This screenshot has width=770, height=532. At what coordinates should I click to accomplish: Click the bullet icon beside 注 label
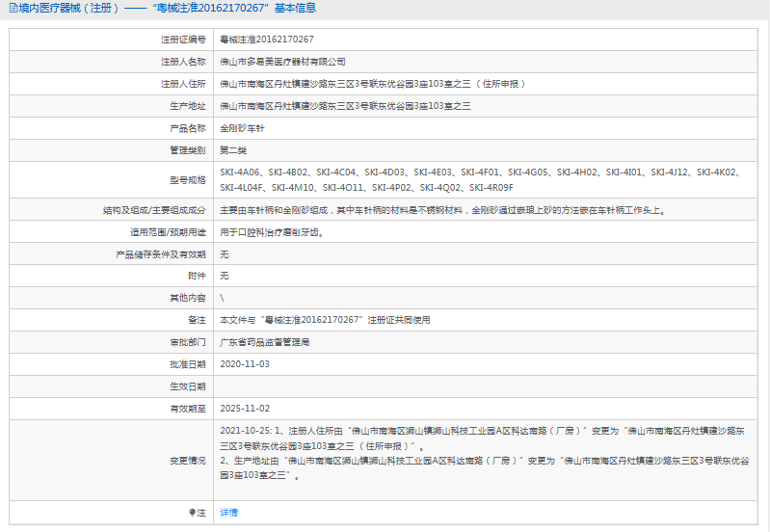192,513
